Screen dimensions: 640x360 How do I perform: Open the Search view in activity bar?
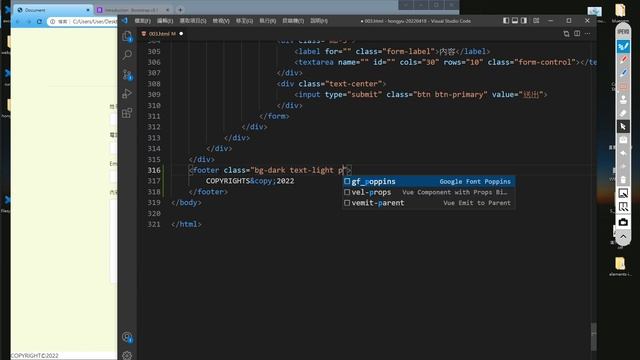coord(127,55)
